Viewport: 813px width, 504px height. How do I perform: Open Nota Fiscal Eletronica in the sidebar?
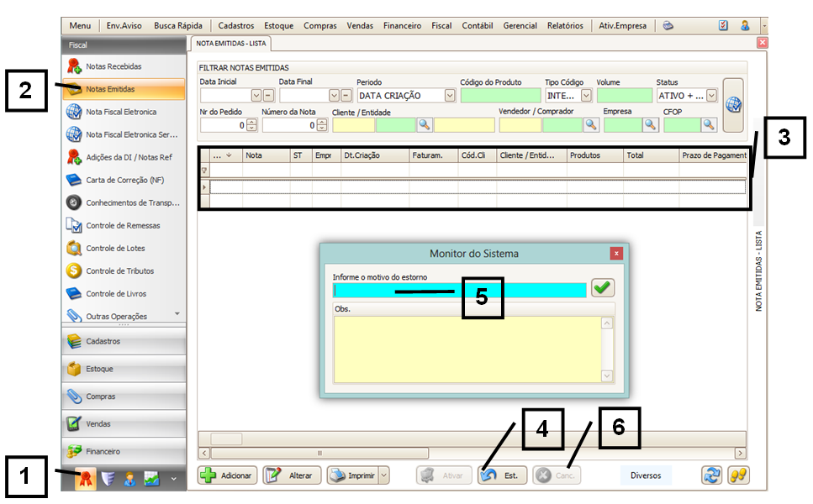pyautogui.click(x=120, y=112)
